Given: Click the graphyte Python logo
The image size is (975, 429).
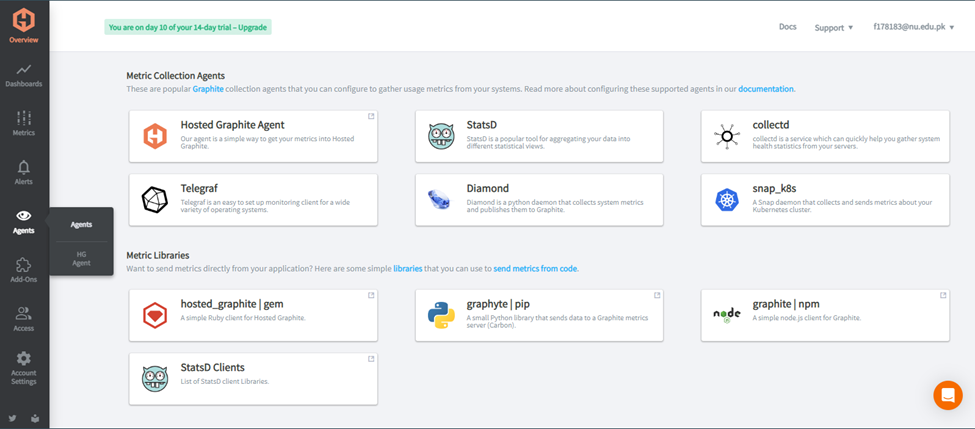Looking at the screenshot, I should click(x=441, y=315).
